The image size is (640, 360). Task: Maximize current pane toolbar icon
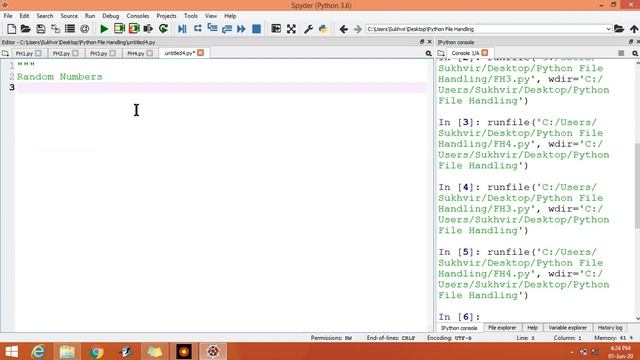(x=276, y=29)
